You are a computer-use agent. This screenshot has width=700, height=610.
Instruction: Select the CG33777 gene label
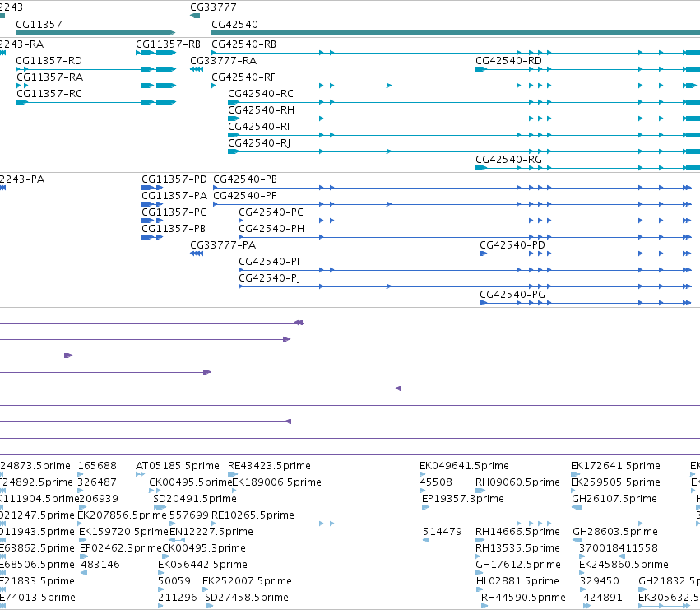point(213,7)
